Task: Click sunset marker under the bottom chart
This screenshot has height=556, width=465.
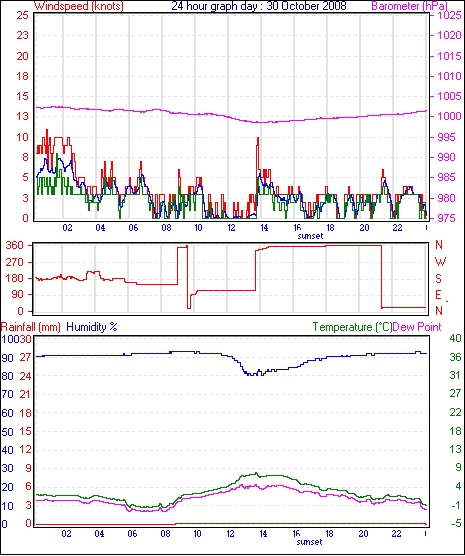Action: coord(309,542)
